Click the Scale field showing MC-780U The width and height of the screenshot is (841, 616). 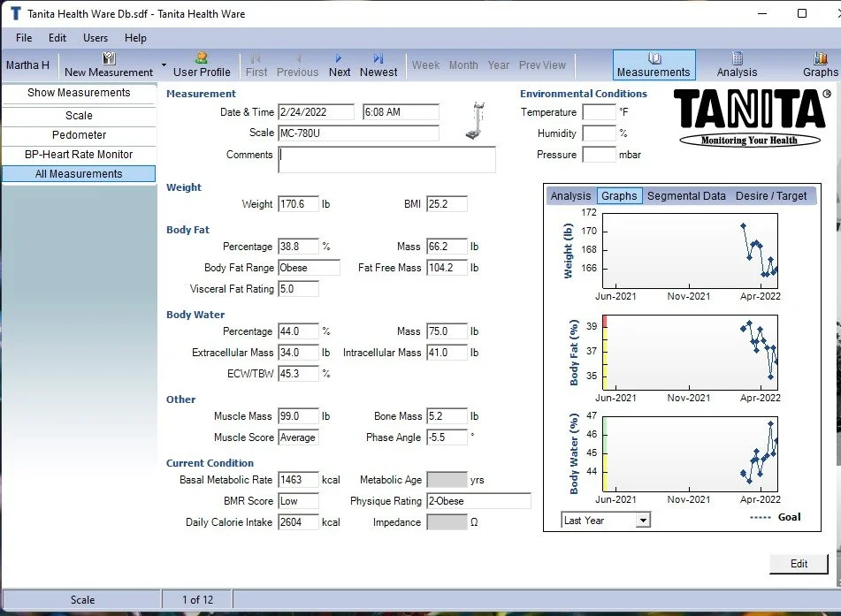coord(358,133)
